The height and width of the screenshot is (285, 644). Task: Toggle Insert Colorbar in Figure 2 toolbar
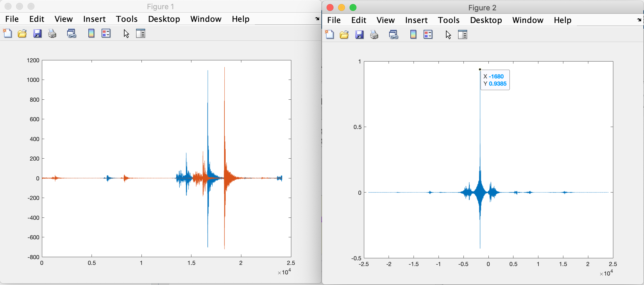413,35
